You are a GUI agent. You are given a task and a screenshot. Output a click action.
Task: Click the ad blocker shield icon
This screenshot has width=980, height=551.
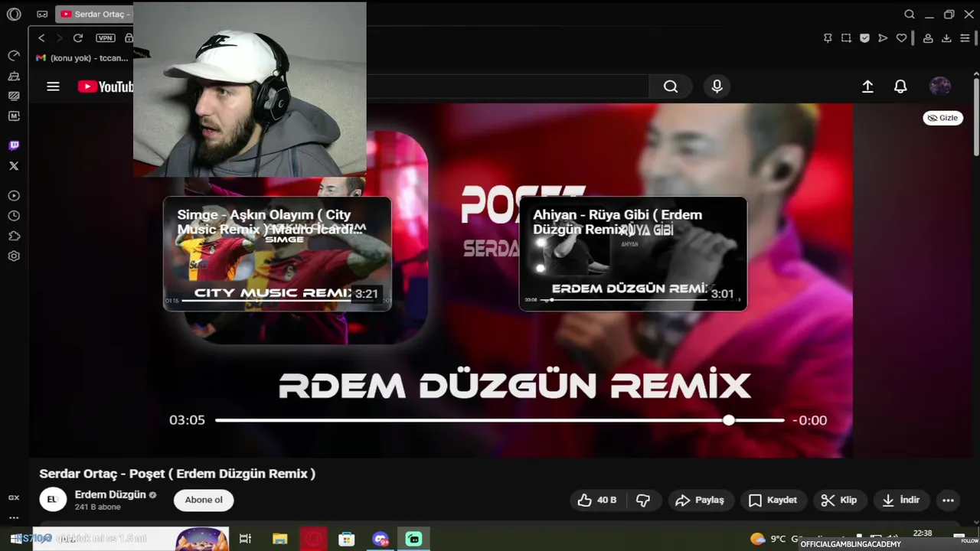(864, 38)
